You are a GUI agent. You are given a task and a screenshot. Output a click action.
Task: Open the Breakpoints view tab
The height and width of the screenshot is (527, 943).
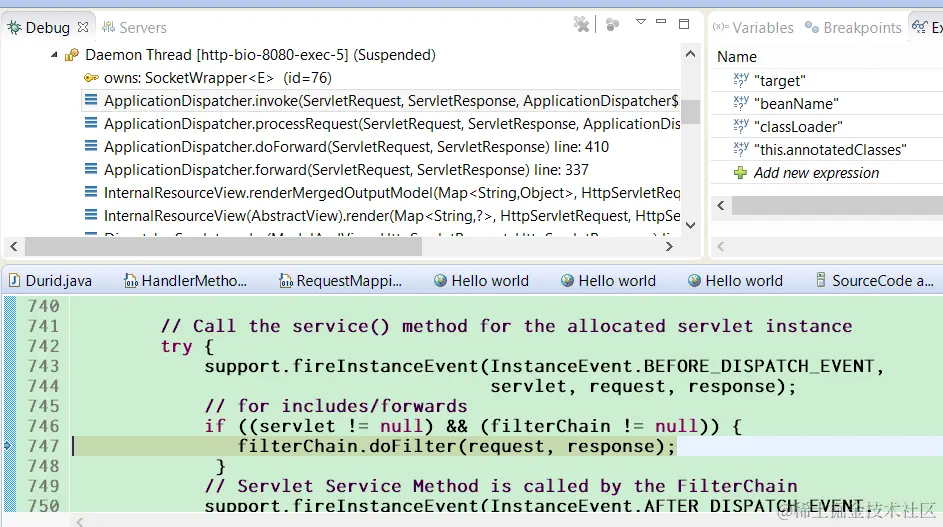(x=853, y=28)
